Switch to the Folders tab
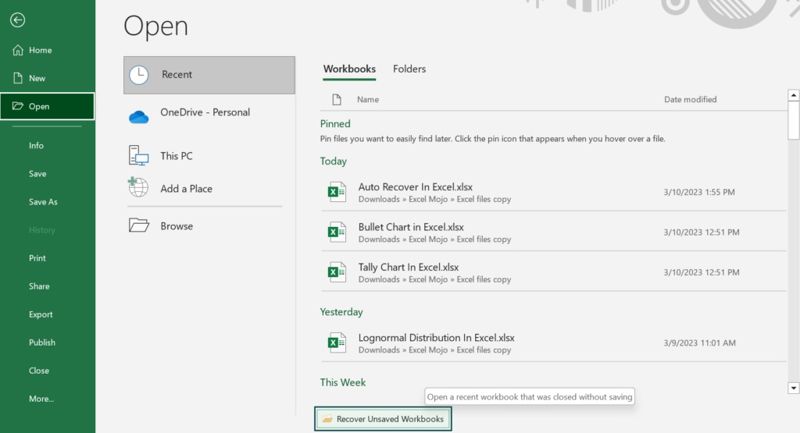The height and width of the screenshot is (433, 800). (x=409, y=69)
